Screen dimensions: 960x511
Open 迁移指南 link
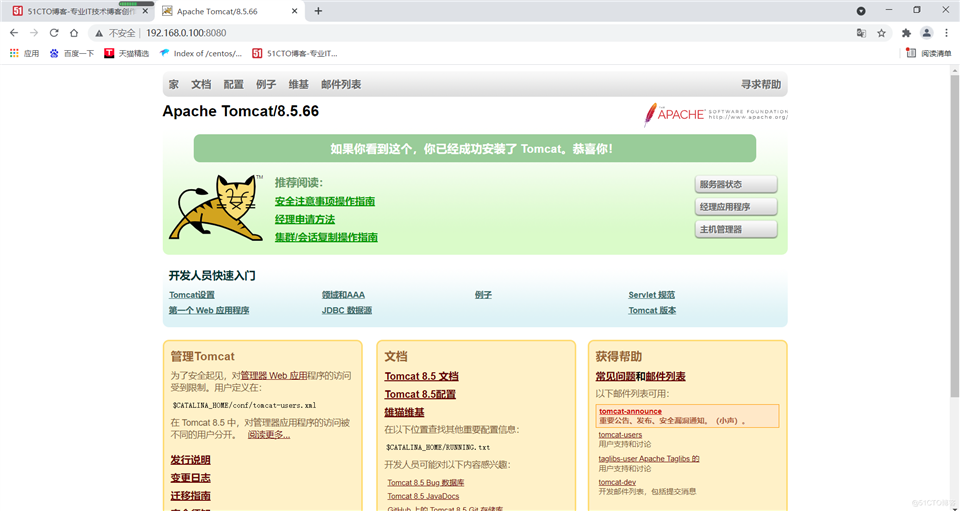point(190,495)
